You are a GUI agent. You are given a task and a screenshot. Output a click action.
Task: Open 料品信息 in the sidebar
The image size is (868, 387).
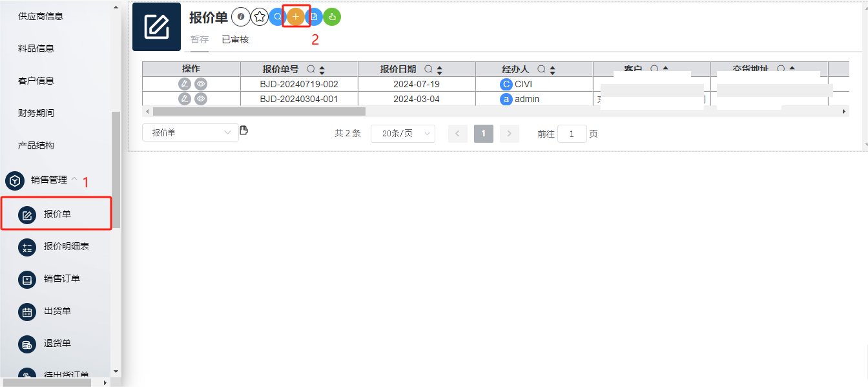point(36,48)
